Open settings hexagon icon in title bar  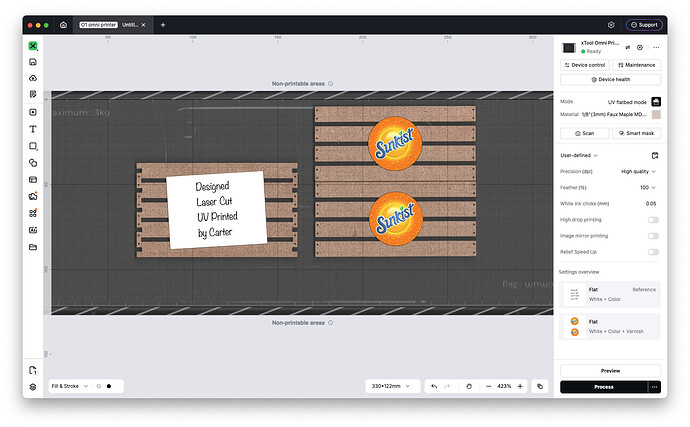pyautogui.click(x=611, y=25)
